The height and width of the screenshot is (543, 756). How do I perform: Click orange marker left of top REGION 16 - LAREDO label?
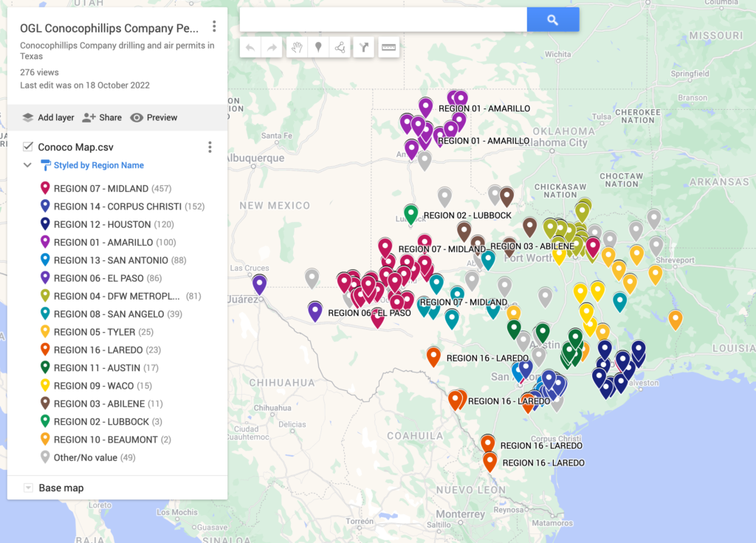point(433,356)
